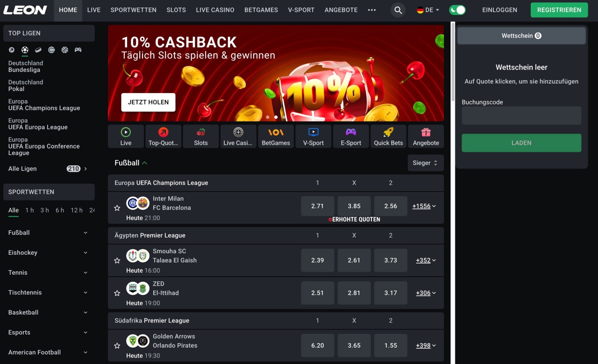Open the Live quick tile
Image resolution: width=598 pixels, height=364 pixels.
click(126, 136)
